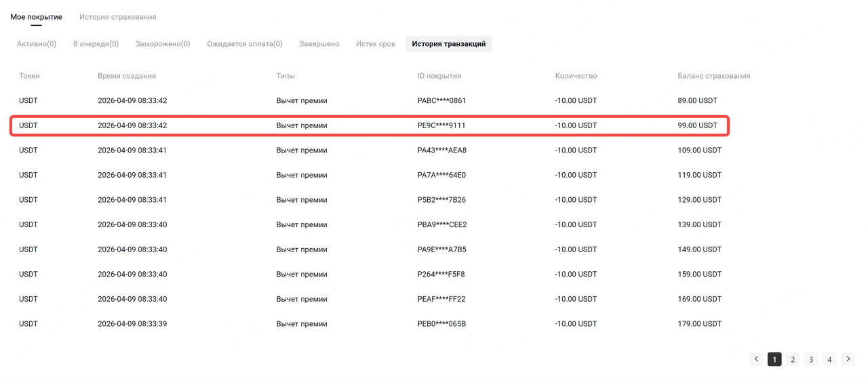Click the 119.00 USDT balance value
This screenshot has height=381, width=868.
click(700, 175)
